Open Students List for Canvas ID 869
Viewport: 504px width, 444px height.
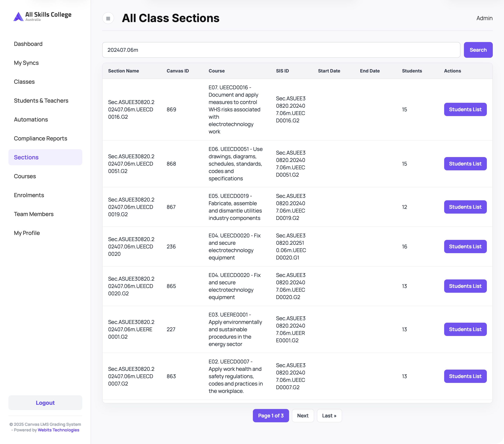[x=465, y=110]
